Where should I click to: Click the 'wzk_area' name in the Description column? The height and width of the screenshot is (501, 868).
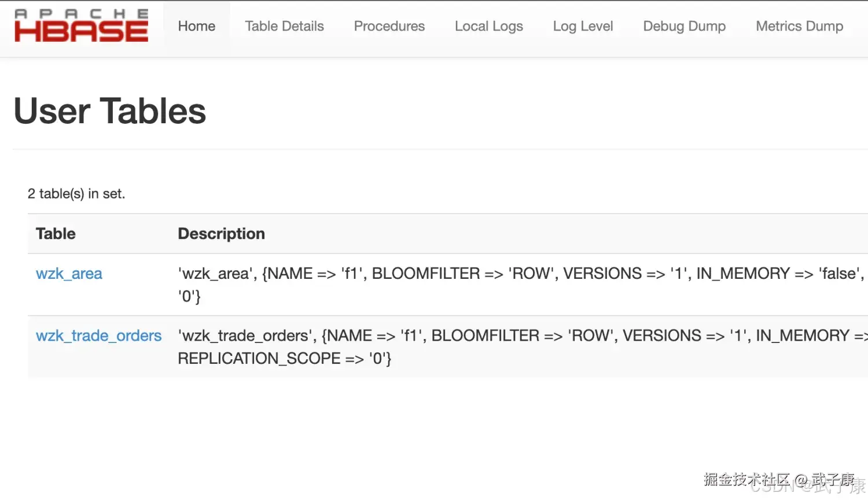pos(215,274)
